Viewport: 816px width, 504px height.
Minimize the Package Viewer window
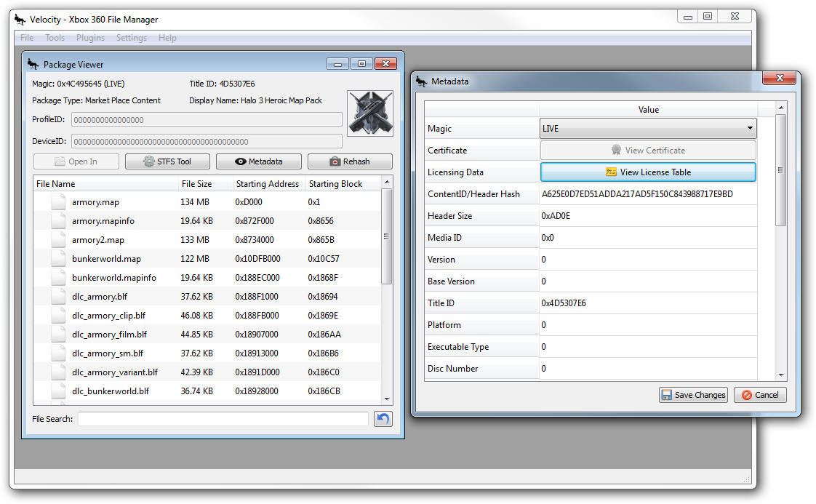click(337, 63)
